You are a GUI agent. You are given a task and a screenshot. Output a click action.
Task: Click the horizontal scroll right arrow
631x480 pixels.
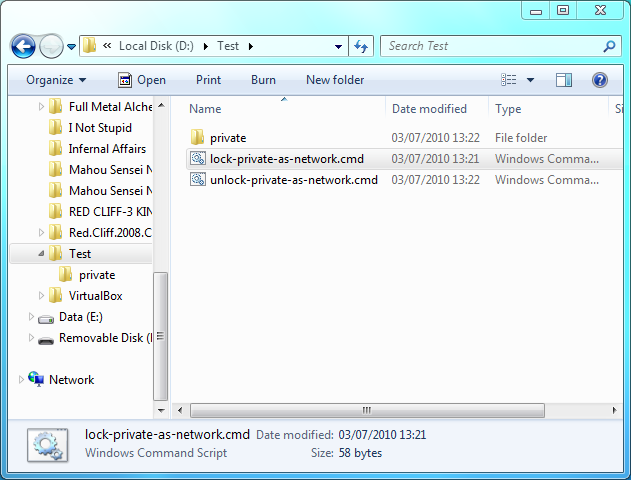coord(614,410)
